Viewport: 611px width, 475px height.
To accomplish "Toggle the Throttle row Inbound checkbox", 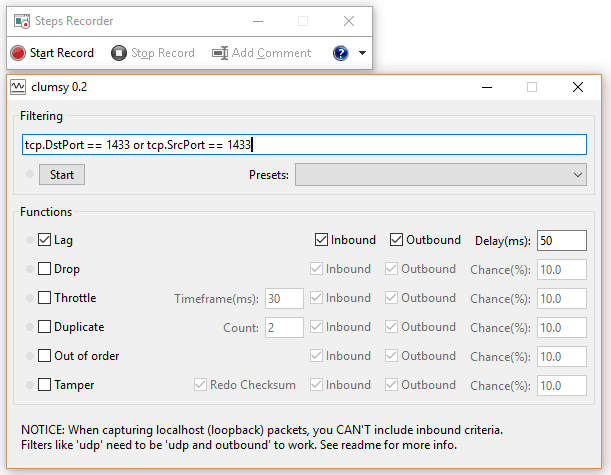I will pyautogui.click(x=316, y=298).
